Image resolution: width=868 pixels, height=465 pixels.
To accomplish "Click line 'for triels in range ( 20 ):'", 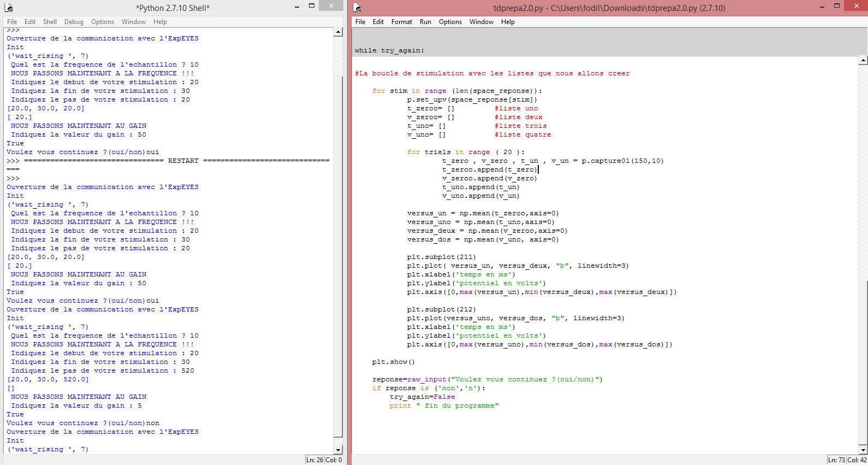I will 466,152.
